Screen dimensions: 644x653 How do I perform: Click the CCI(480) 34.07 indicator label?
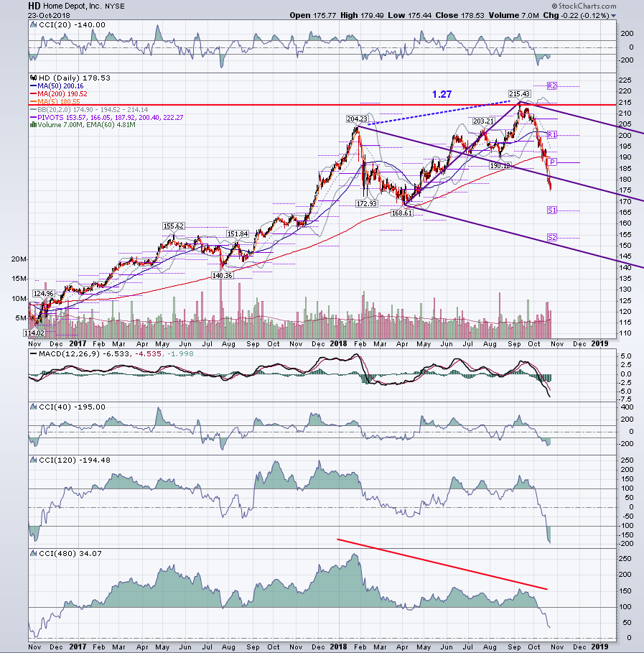coord(70,553)
